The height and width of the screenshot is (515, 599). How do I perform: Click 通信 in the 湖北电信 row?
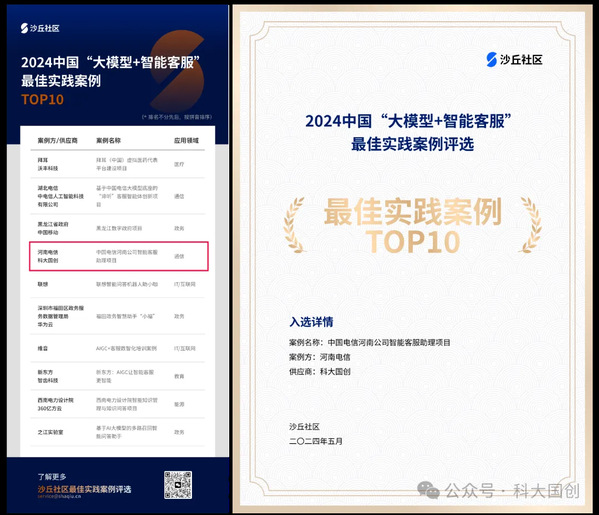coord(179,196)
